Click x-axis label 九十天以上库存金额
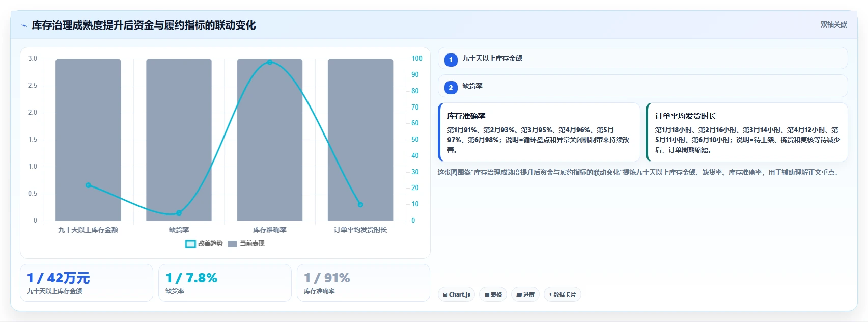 point(88,230)
